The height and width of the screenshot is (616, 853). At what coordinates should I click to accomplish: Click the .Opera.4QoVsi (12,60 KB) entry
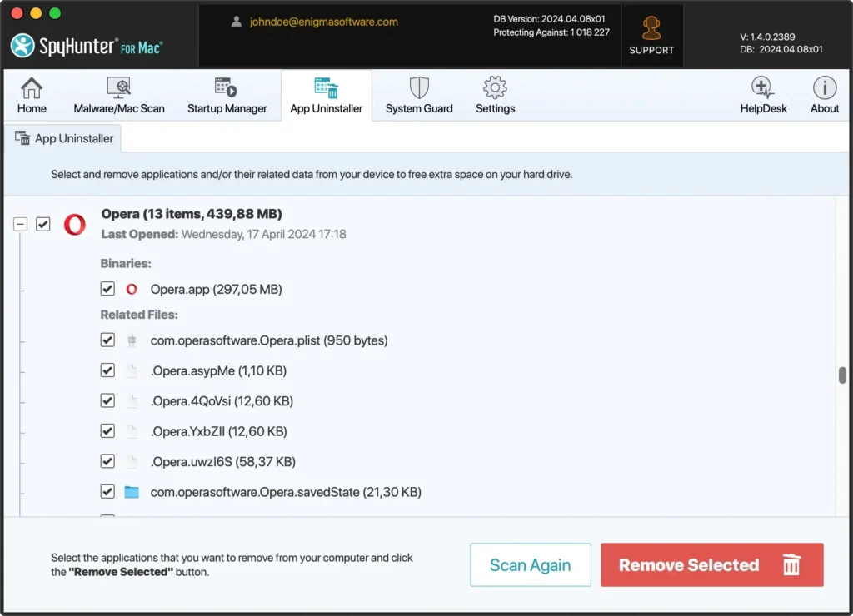[x=222, y=401]
